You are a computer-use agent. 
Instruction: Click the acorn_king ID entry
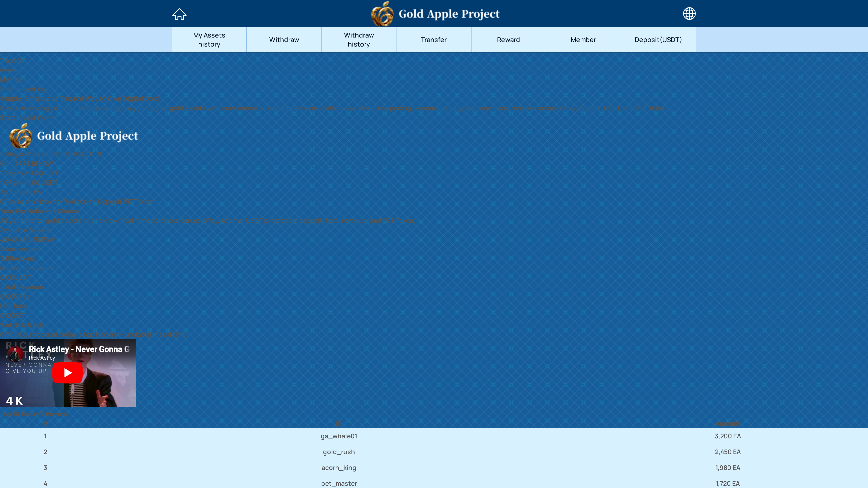[x=339, y=468]
